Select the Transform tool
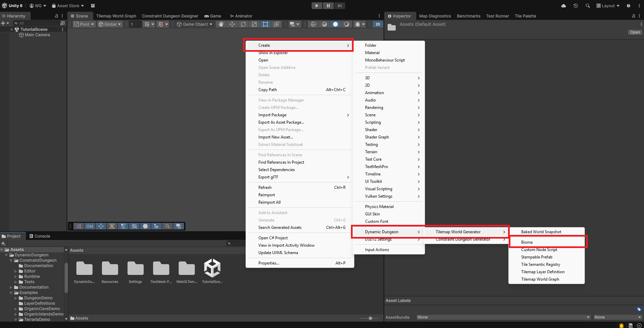Image resolution: width=644 pixels, height=328 pixels. click(277, 24)
